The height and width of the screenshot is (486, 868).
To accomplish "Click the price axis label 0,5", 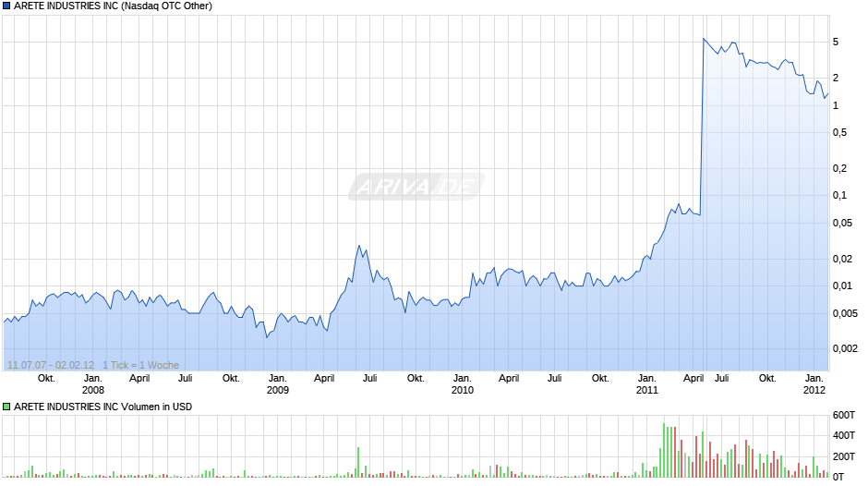I will [x=839, y=132].
